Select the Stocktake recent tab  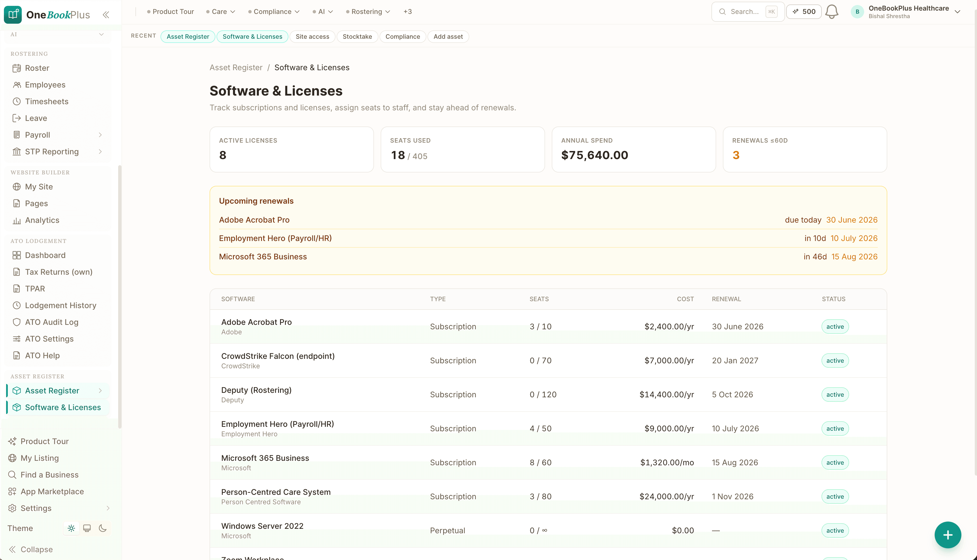point(357,36)
